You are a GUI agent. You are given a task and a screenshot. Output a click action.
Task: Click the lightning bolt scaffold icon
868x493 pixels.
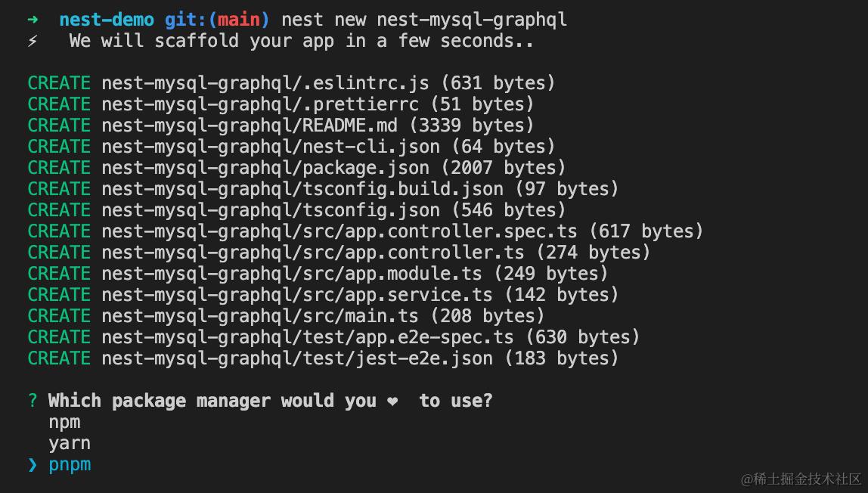(x=33, y=41)
